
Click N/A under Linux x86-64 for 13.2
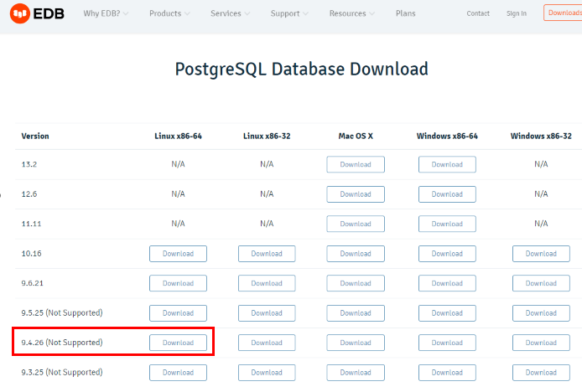coord(178,164)
